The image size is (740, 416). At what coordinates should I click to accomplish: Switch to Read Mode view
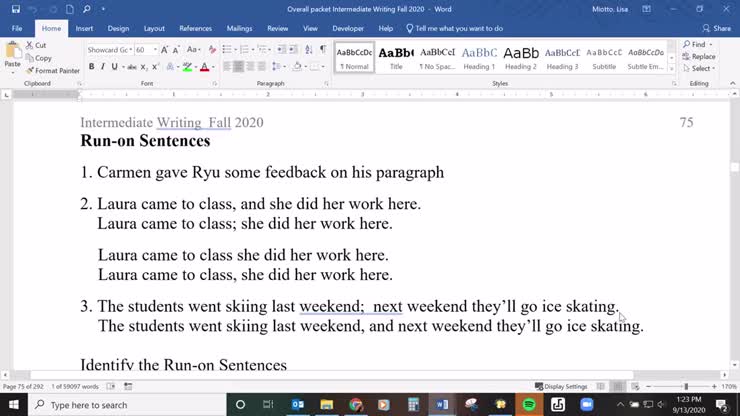pyautogui.click(x=600, y=386)
